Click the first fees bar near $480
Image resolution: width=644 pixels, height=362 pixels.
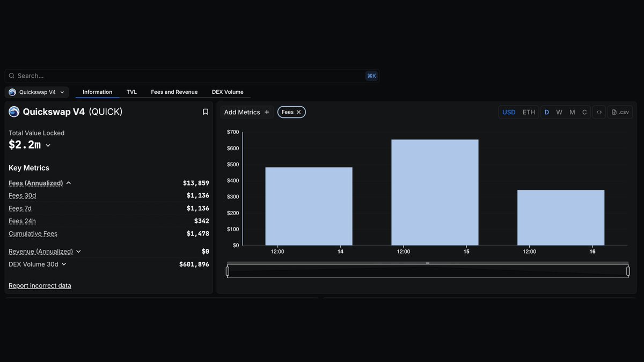pyautogui.click(x=309, y=206)
